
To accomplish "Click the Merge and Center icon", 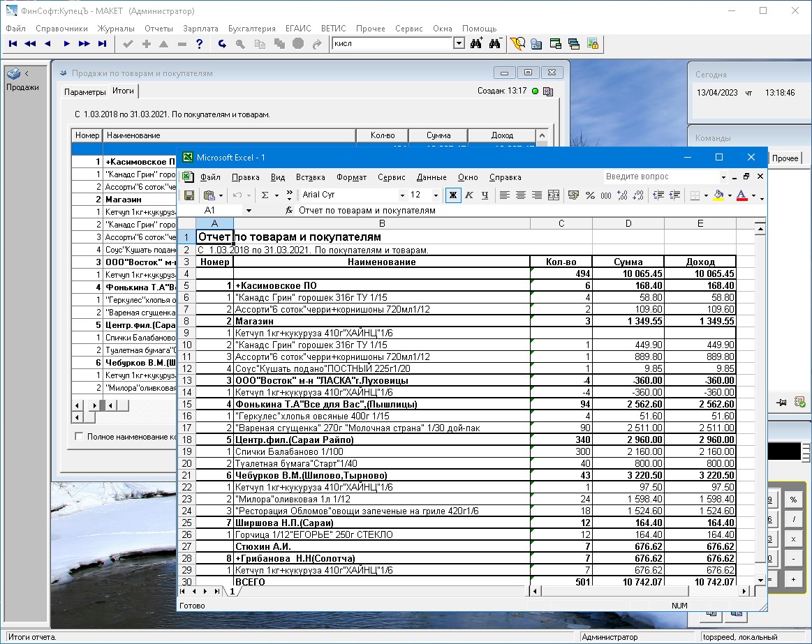I will coord(554,195).
